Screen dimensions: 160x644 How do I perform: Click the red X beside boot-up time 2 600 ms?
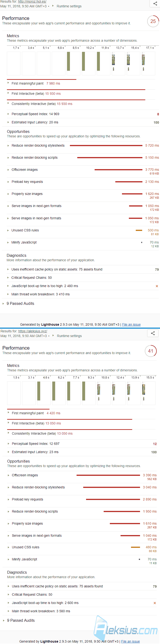pos(155,603)
